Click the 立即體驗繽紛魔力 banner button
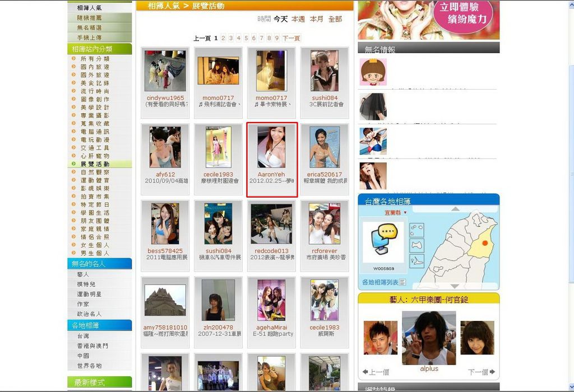574x392 pixels. tap(462, 13)
